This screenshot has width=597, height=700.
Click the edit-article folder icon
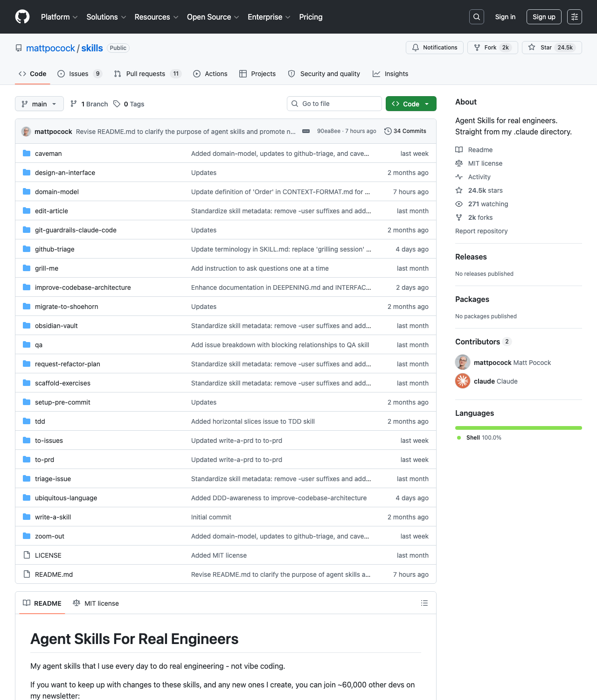[x=27, y=211]
